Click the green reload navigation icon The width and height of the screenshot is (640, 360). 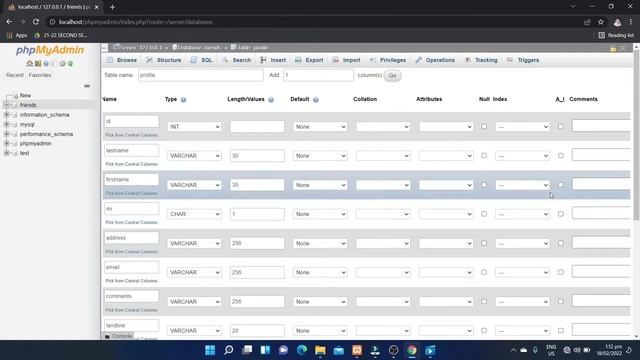(x=70, y=64)
